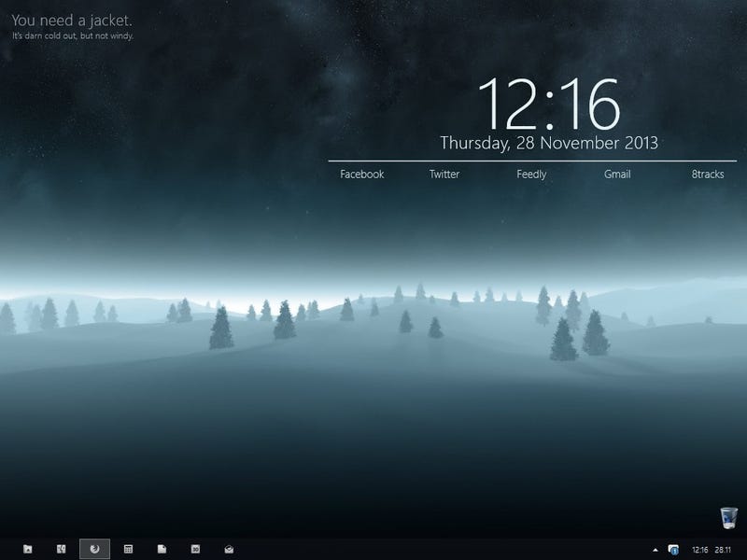The width and height of the screenshot is (747, 560).
Task: Open the Recycle Bin on the desktop
Action: coord(729,518)
